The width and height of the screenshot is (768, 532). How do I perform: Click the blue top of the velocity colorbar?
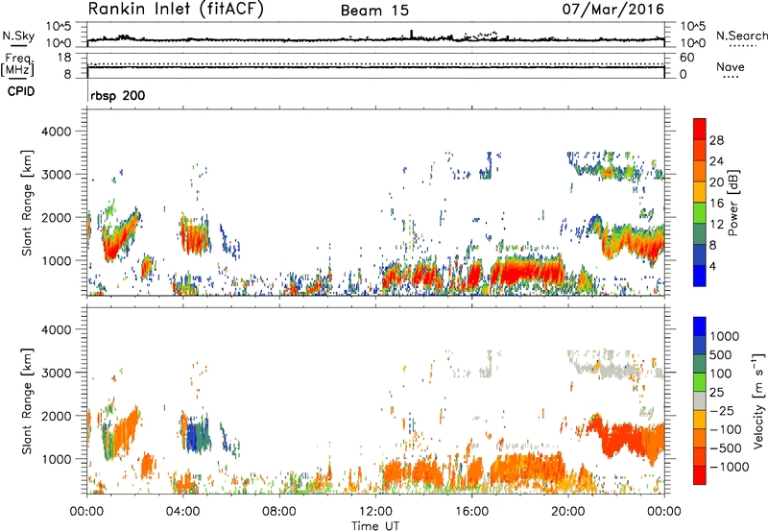[x=700, y=326]
